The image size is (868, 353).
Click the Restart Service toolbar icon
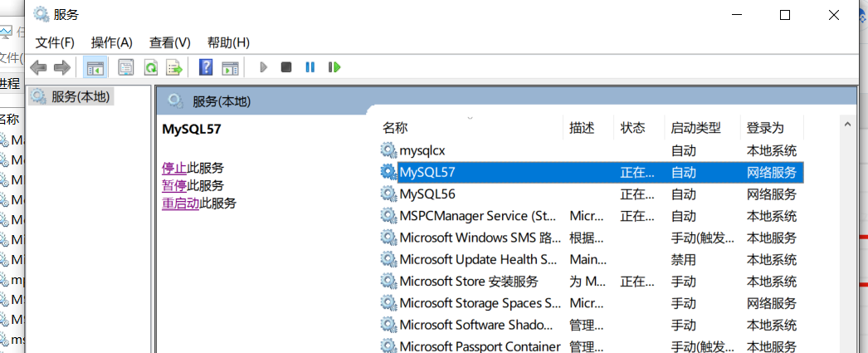(334, 67)
